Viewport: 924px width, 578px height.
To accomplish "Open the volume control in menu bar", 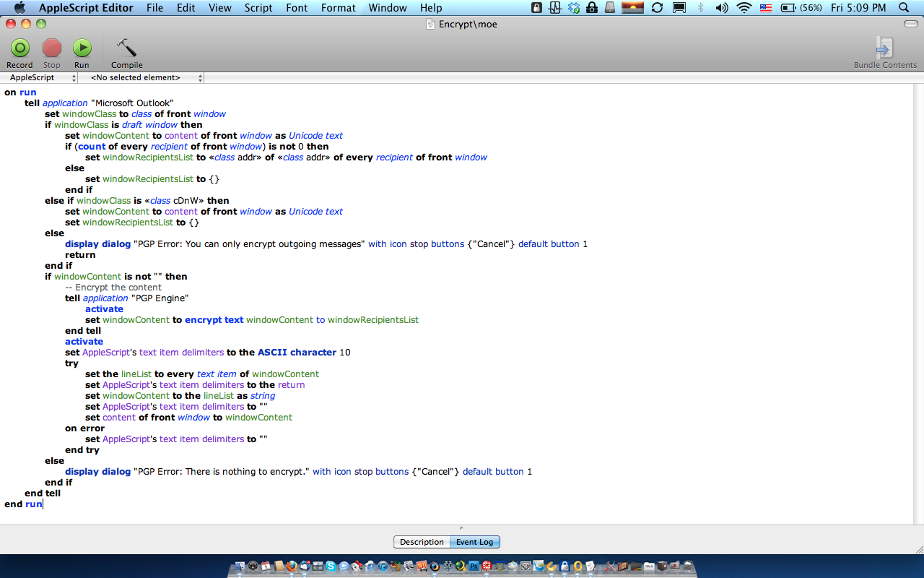I will pyautogui.click(x=722, y=8).
